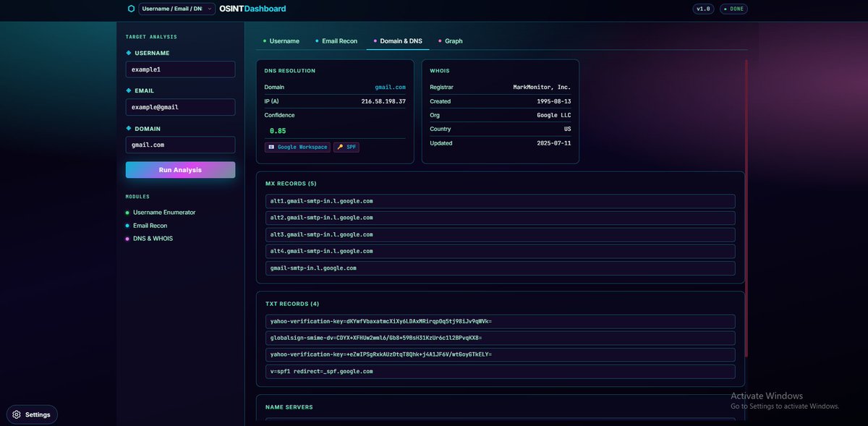868x426 pixels.
Task: Click the pink dot beside DNS & WHOIS
Action: (x=127, y=239)
